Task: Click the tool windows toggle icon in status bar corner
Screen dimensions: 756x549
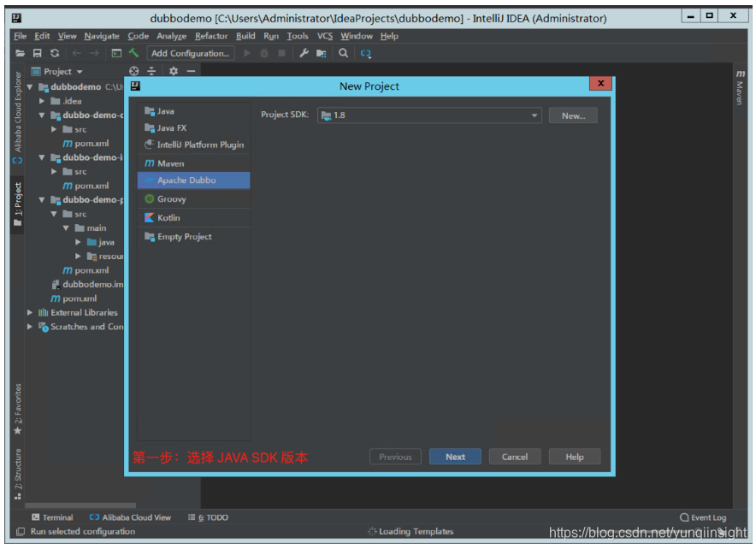Action: 21,532
